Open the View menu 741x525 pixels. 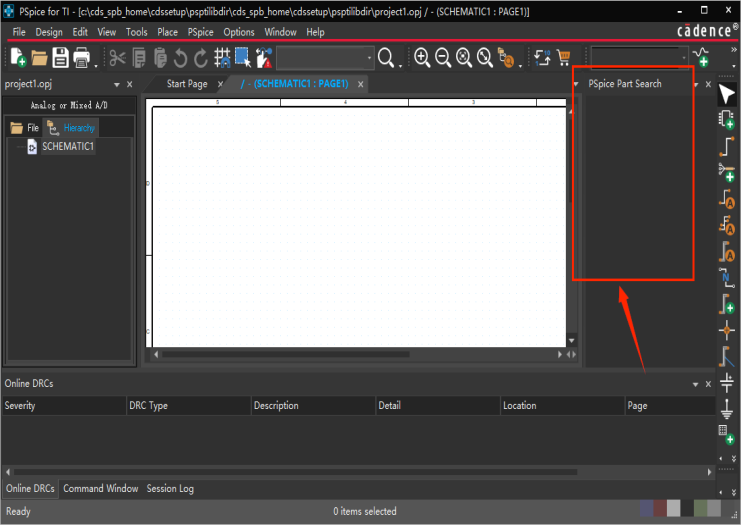pyautogui.click(x=107, y=32)
